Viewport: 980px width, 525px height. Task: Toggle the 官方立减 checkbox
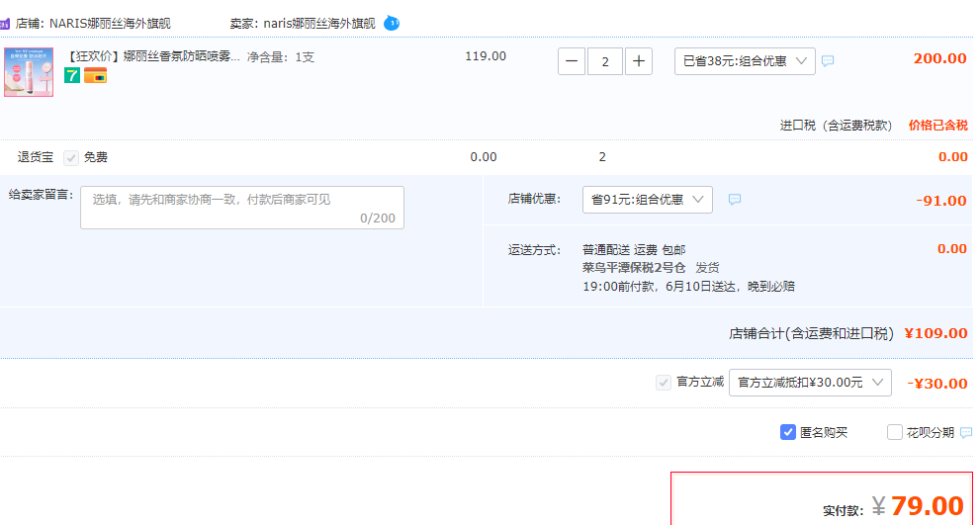tap(664, 383)
